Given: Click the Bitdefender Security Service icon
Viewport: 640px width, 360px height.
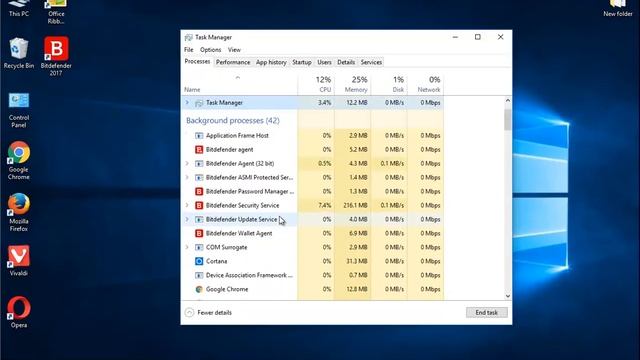Looking at the screenshot, I should pos(199,205).
